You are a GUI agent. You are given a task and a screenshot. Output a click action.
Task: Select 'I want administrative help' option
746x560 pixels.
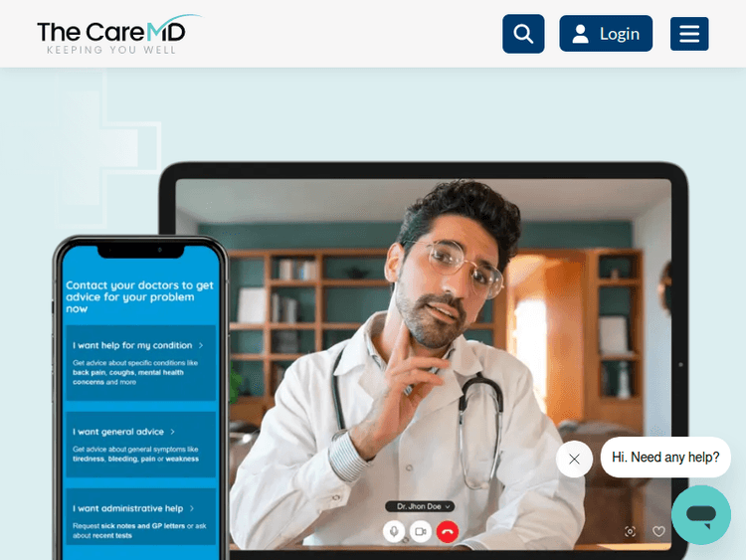tap(140, 516)
